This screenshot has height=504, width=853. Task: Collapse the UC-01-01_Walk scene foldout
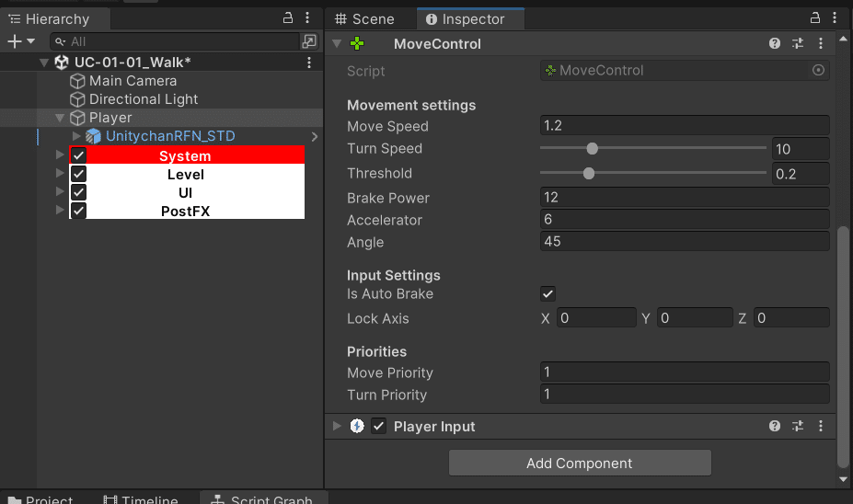pyautogui.click(x=44, y=63)
